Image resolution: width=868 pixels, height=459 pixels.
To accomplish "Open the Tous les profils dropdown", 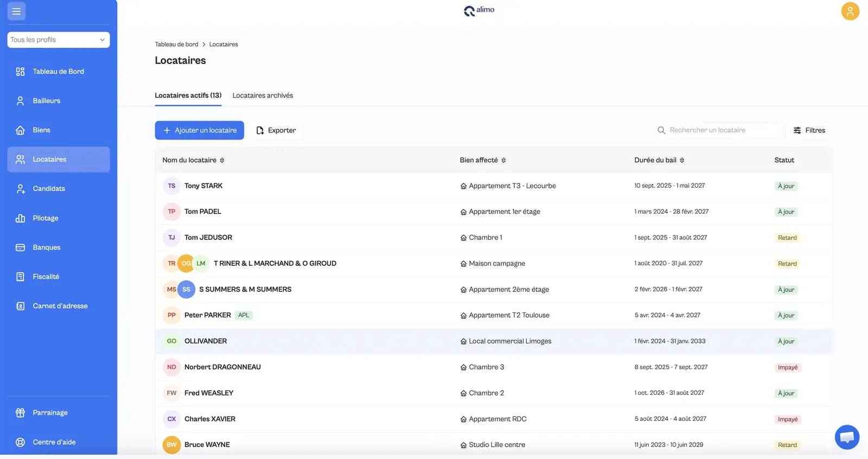I will click(x=59, y=40).
